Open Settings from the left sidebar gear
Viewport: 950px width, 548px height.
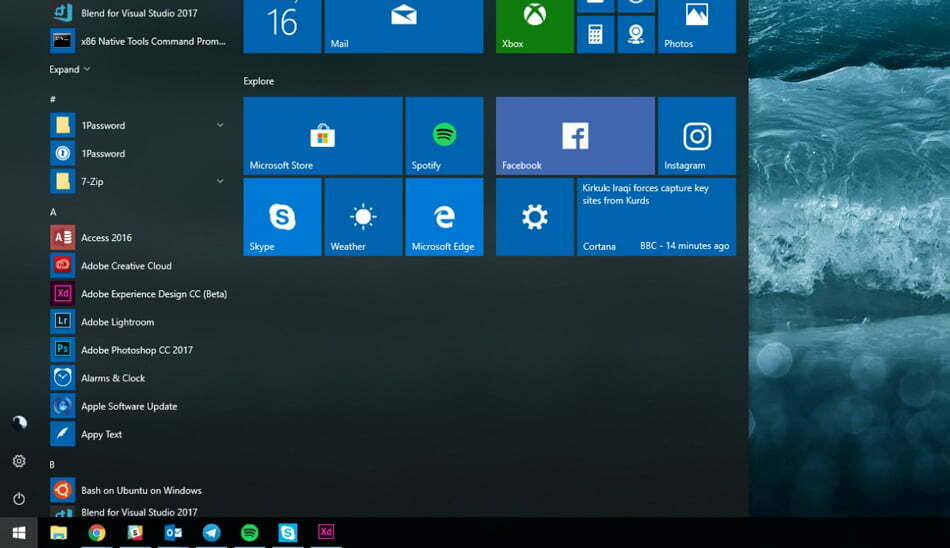coord(19,461)
